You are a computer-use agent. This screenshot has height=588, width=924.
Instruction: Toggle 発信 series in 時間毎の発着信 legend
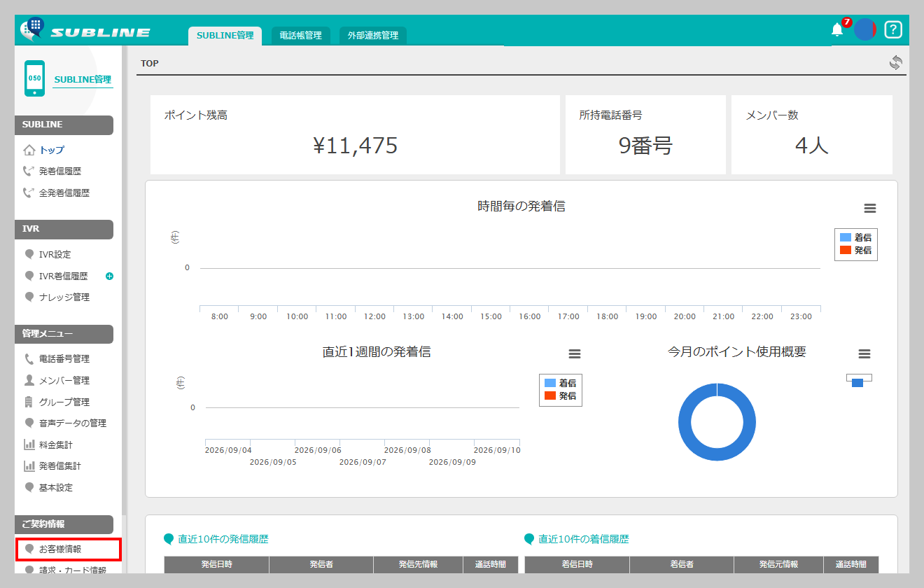tap(855, 250)
